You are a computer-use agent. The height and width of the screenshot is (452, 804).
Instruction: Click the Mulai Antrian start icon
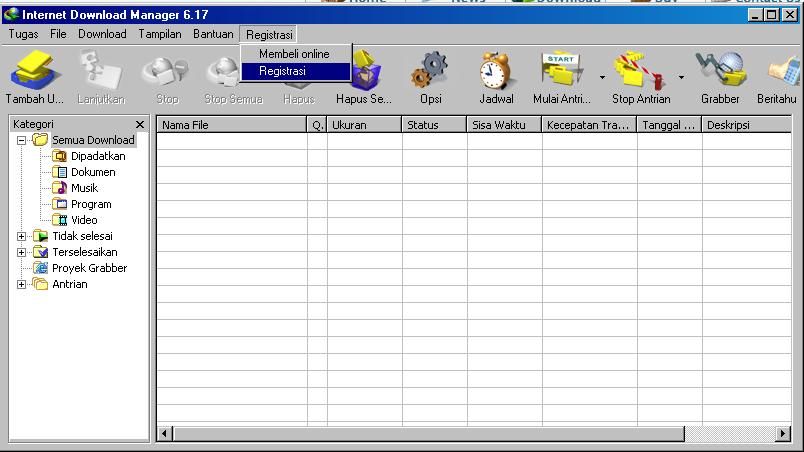(x=561, y=69)
